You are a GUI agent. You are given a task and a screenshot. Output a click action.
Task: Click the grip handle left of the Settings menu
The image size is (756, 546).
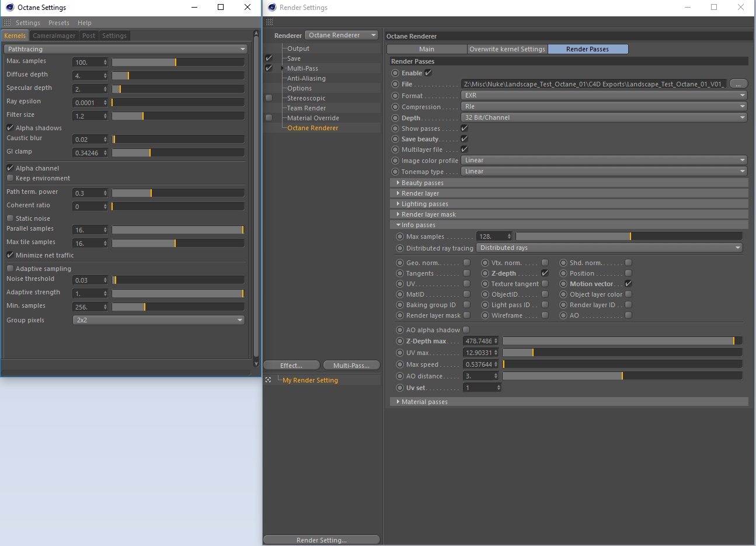pos(7,22)
